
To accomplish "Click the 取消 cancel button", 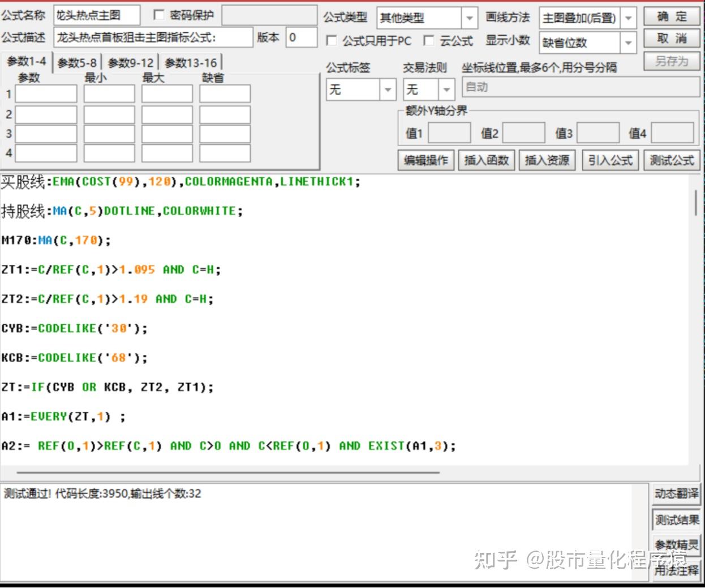I will (x=672, y=38).
